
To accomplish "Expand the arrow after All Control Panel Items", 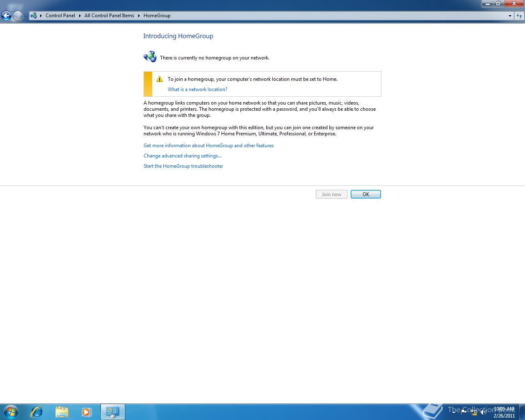I will tap(139, 16).
